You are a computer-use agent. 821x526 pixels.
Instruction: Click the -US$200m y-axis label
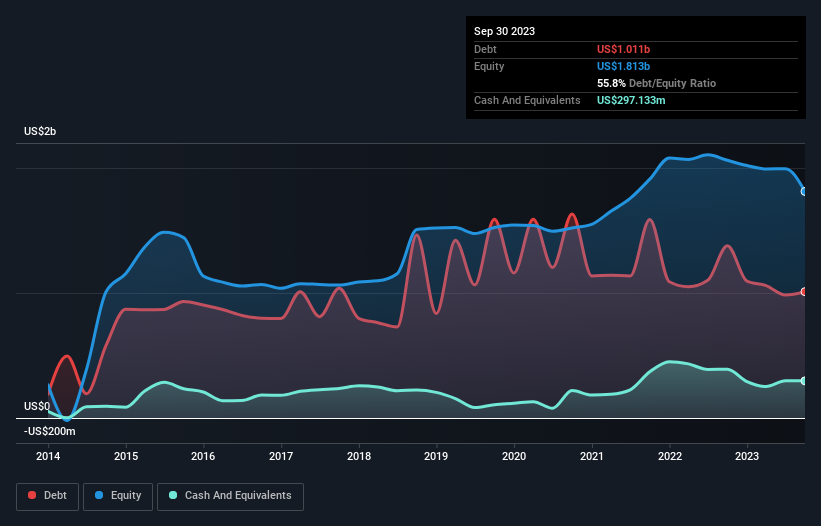[x=50, y=431]
